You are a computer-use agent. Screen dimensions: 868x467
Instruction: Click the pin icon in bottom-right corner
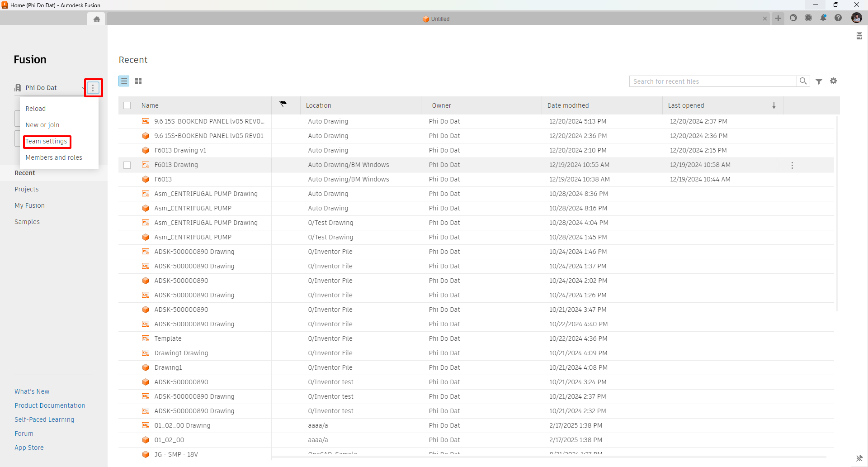click(x=859, y=458)
